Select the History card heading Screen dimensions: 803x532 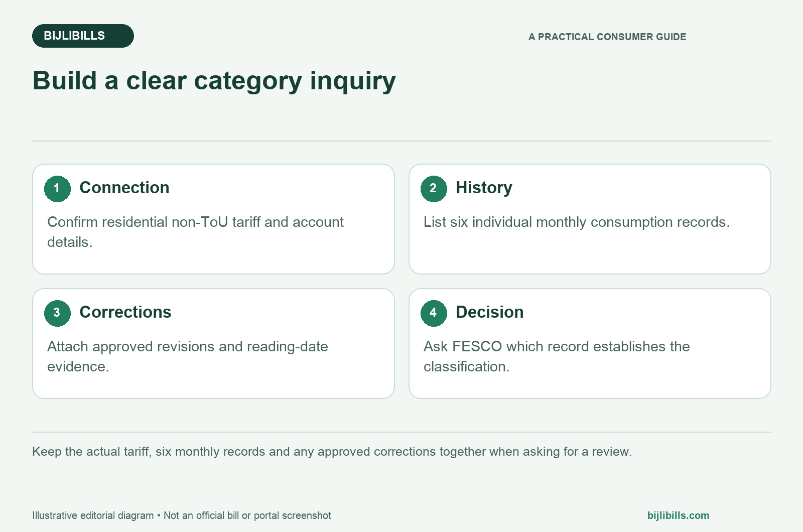coord(484,188)
